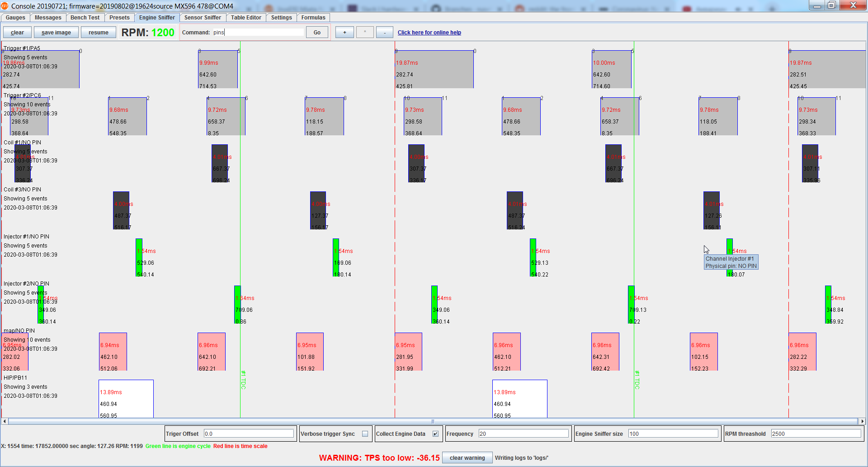868x467 pixels.
Task: Resume engine sniffer capture
Action: click(98, 32)
